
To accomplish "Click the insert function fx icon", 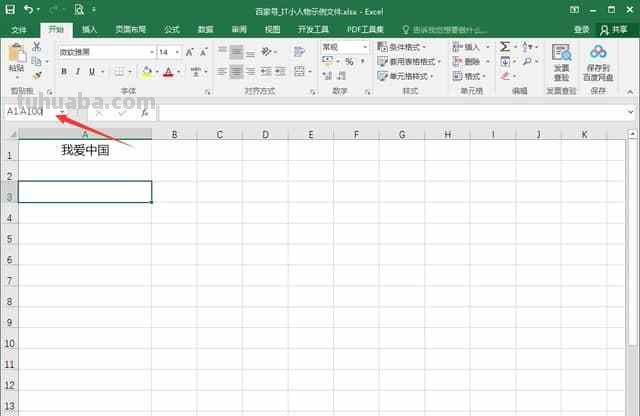I will point(144,113).
